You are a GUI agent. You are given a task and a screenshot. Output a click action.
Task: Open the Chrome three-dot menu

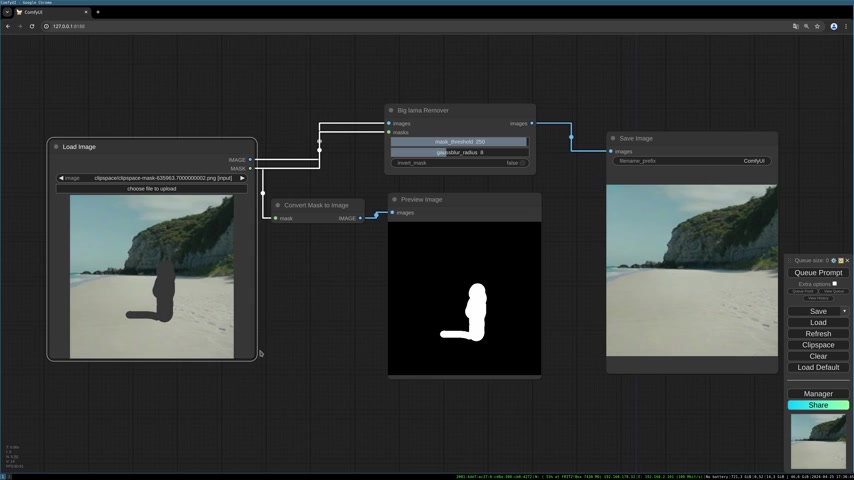[x=846, y=26]
